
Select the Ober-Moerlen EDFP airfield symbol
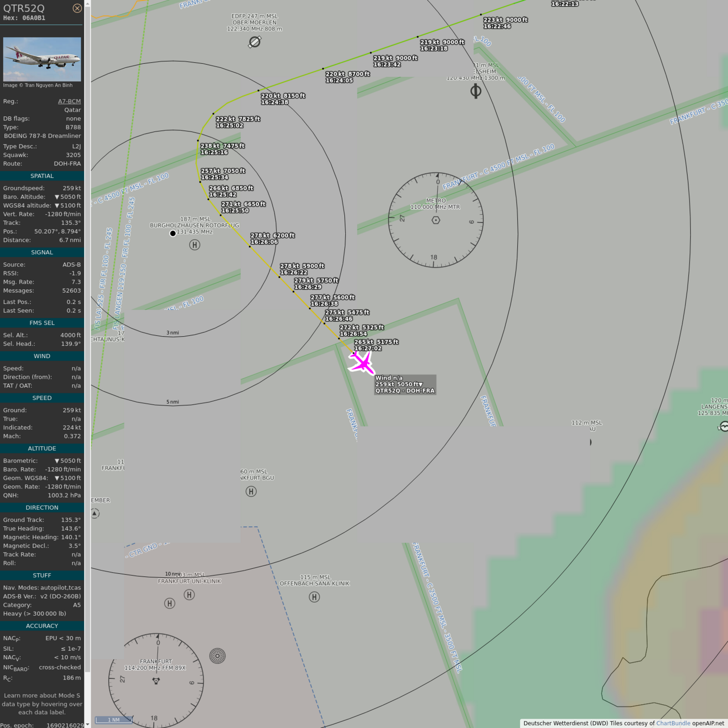coord(255,42)
